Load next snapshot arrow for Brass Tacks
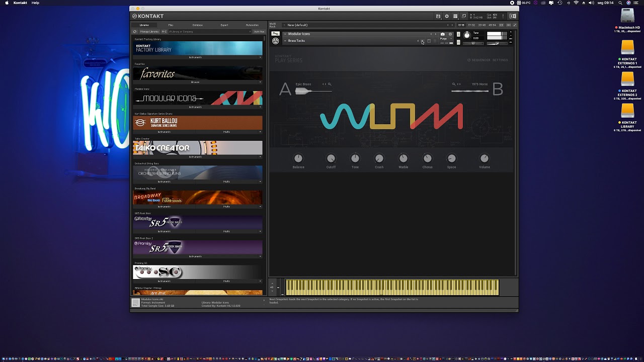This screenshot has width=644, height=362. click(x=423, y=41)
